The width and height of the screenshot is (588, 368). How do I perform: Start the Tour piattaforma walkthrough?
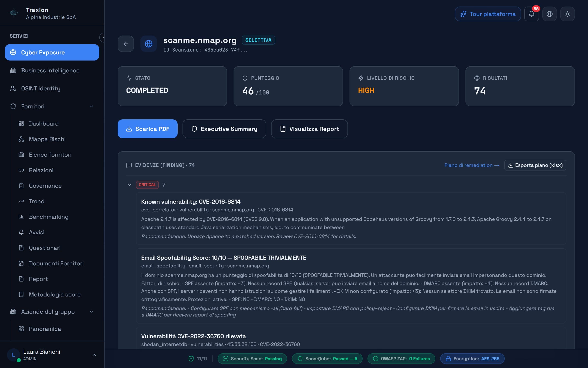pyautogui.click(x=488, y=14)
